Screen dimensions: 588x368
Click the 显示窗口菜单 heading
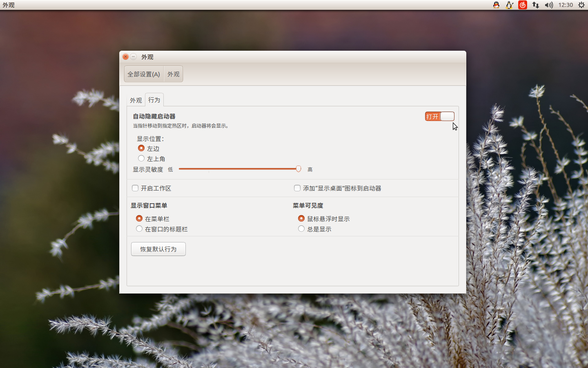pyautogui.click(x=149, y=206)
